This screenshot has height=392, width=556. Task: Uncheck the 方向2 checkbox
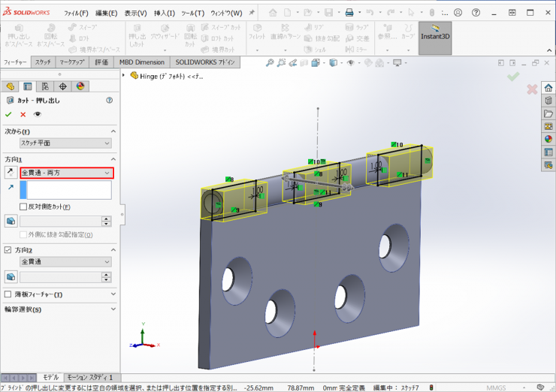coord(8,249)
